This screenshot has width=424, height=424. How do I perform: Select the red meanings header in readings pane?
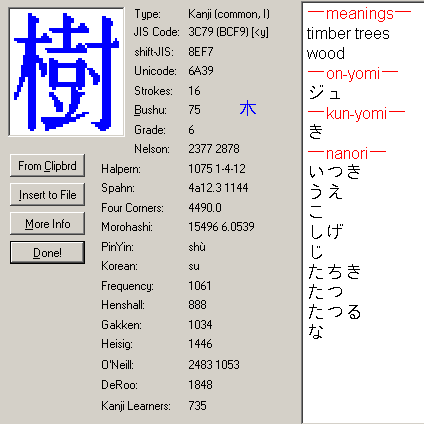coord(359,14)
